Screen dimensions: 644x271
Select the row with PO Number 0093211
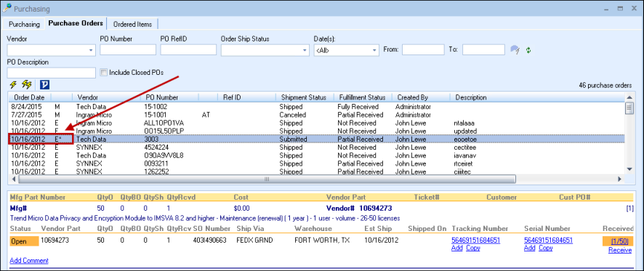pos(316,163)
